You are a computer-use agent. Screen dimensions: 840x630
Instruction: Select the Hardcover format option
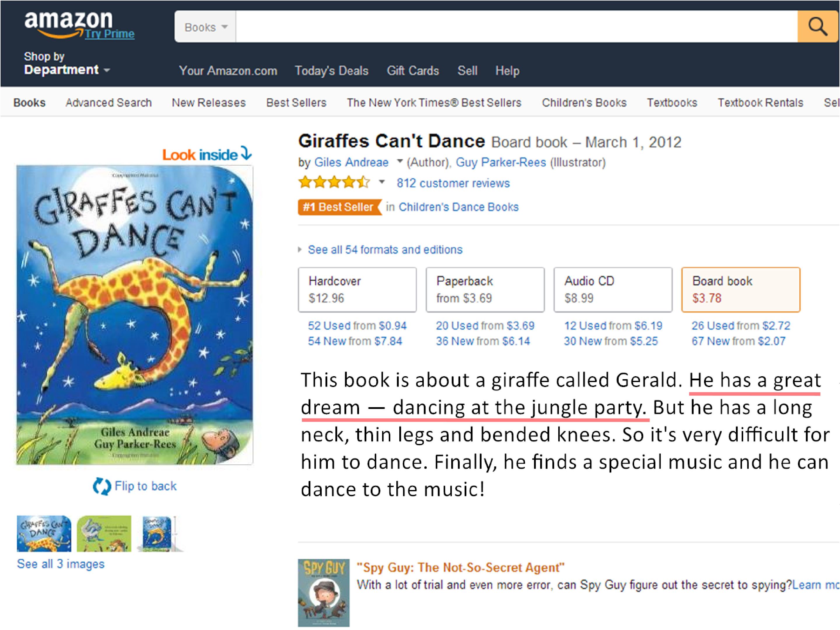(357, 289)
